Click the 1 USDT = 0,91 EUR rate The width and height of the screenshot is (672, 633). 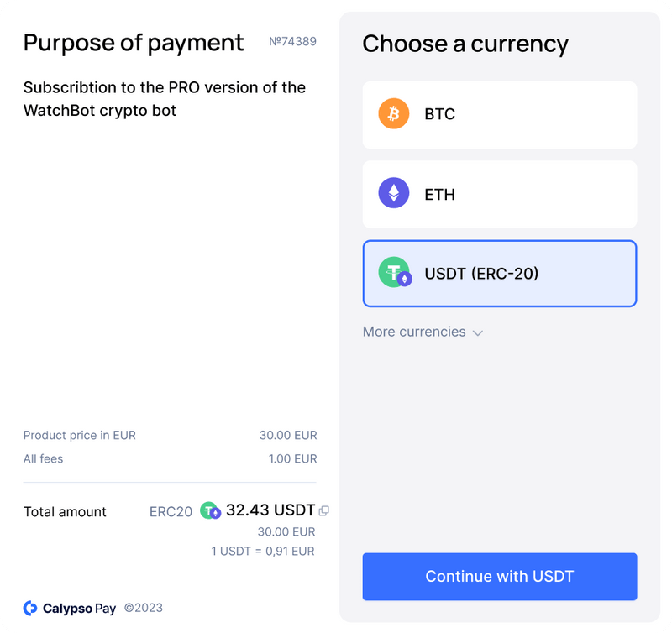[263, 551]
